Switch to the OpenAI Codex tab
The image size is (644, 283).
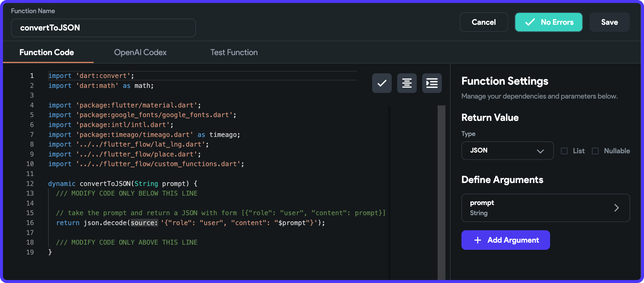click(140, 52)
